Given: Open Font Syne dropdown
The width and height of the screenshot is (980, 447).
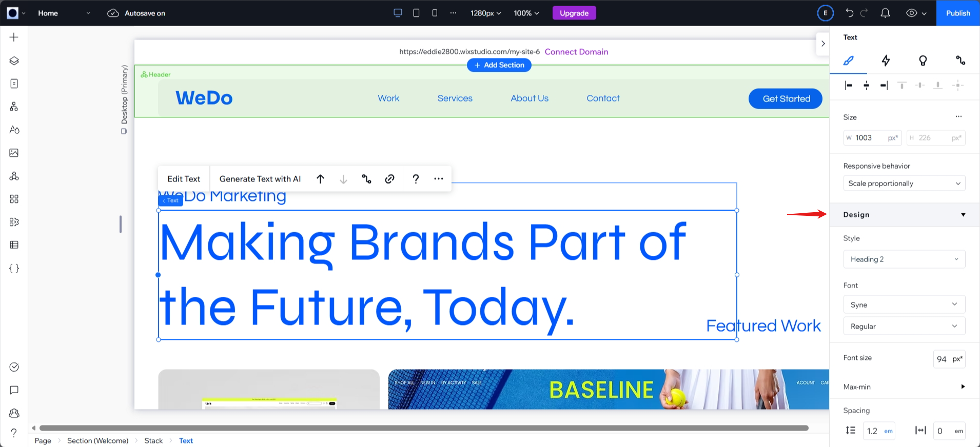Looking at the screenshot, I should [904, 304].
